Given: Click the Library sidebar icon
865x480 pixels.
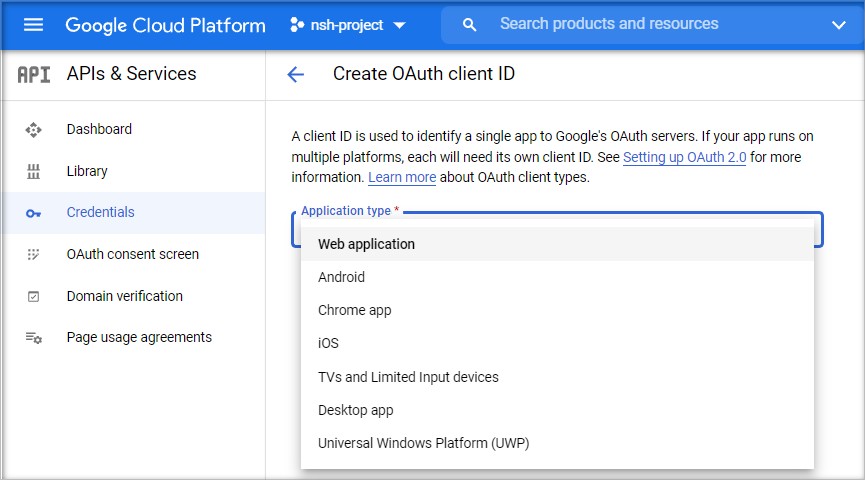Looking at the screenshot, I should click(33, 172).
